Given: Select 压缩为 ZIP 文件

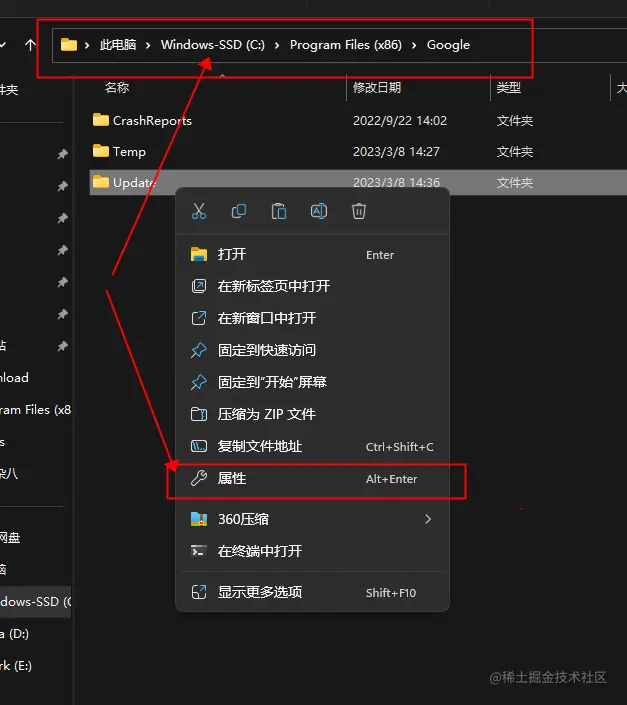Looking at the screenshot, I should click(312, 414).
